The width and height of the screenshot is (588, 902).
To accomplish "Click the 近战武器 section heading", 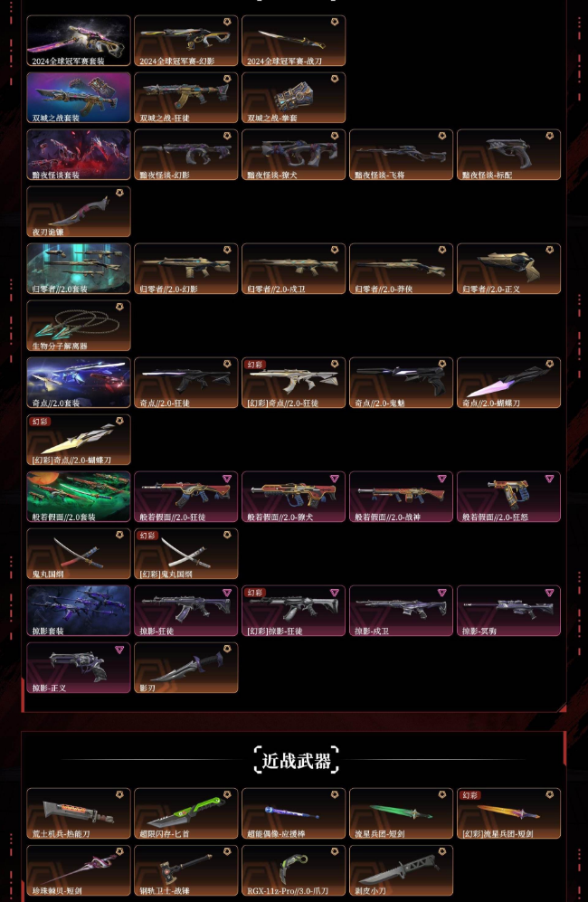I will 297,761.
